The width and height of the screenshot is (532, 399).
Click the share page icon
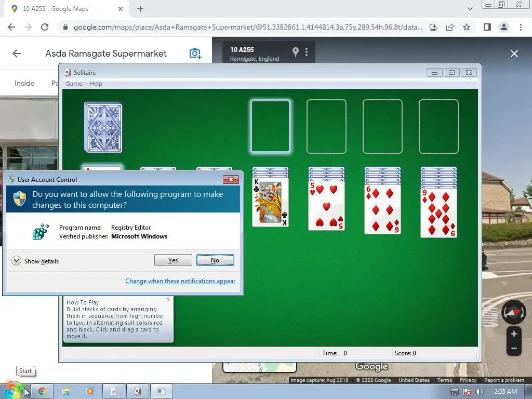[x=450, y=27]
